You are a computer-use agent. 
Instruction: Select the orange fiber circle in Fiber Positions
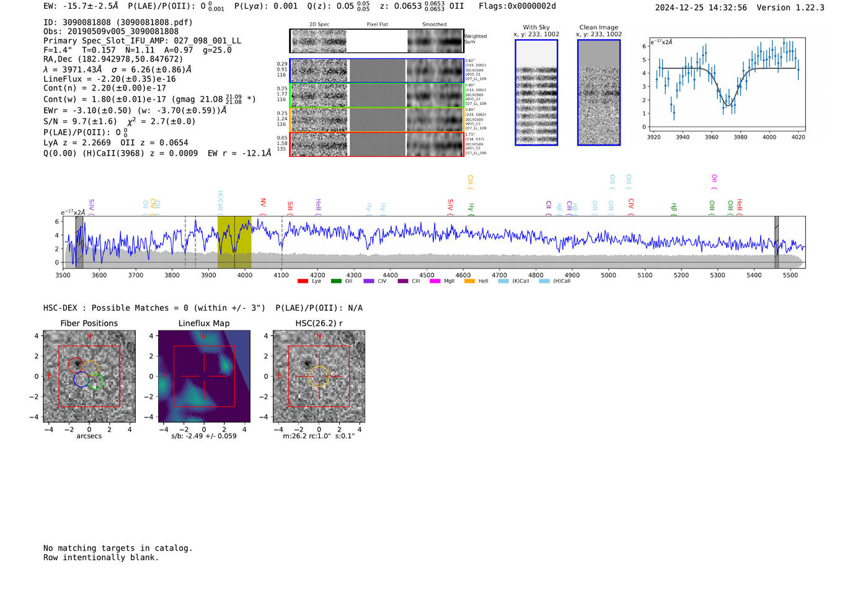coord(91,368)
